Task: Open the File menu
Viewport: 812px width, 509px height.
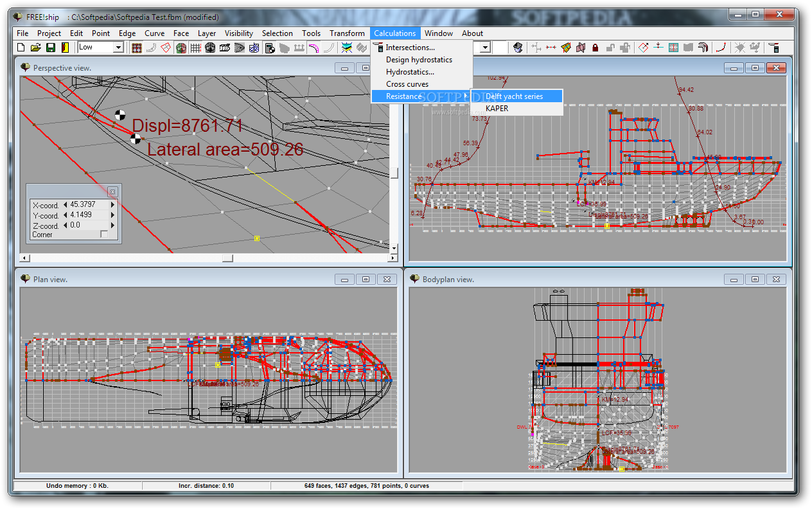Action: point(22,33)
